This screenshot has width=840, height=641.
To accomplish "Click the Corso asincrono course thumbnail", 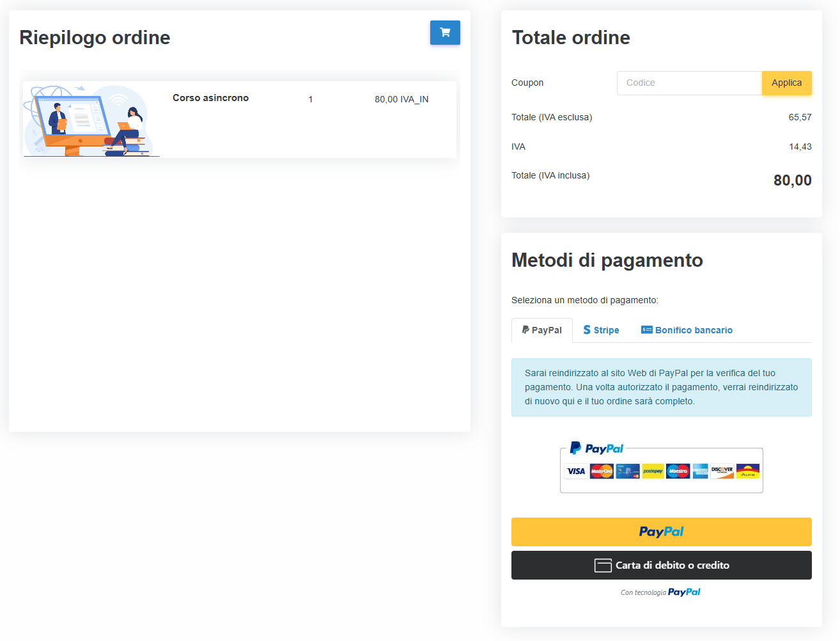I will tap(91, 120).
